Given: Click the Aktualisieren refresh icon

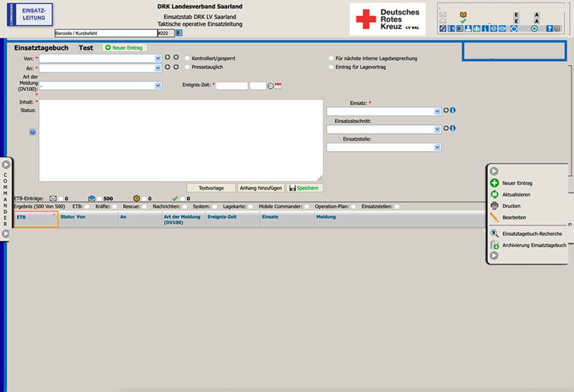Looking at the screenshot, I should (x=494, y=195).
